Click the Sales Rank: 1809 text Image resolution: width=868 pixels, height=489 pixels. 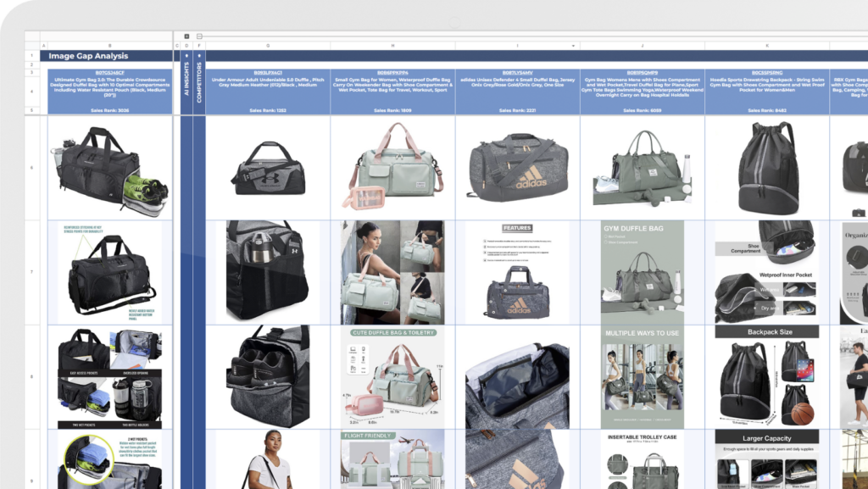[x=392, y=111]
